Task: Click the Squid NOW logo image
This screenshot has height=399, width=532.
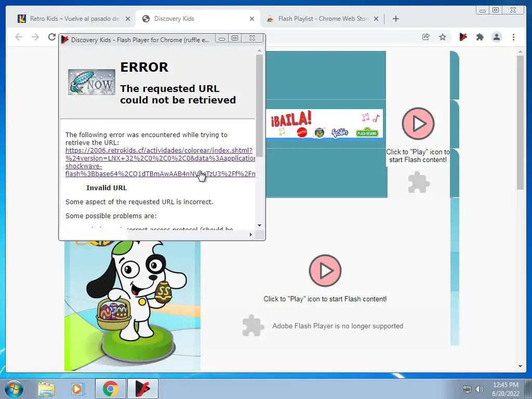Action: tap(91, 82)
